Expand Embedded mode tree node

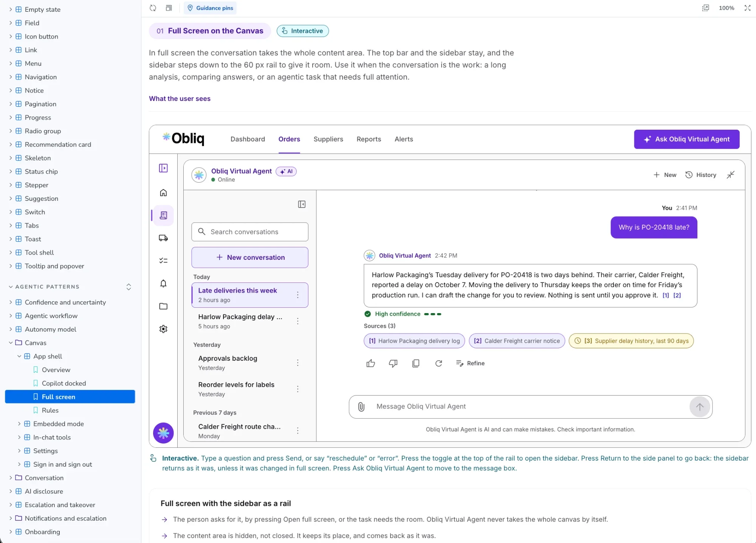(19, 424)
